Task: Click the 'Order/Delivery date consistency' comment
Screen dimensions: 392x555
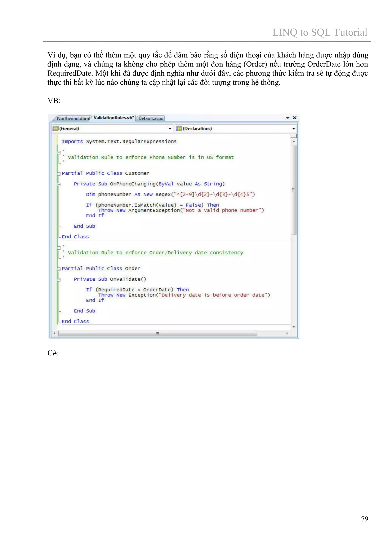Action: pyautogui.click(x=196, y=253)
